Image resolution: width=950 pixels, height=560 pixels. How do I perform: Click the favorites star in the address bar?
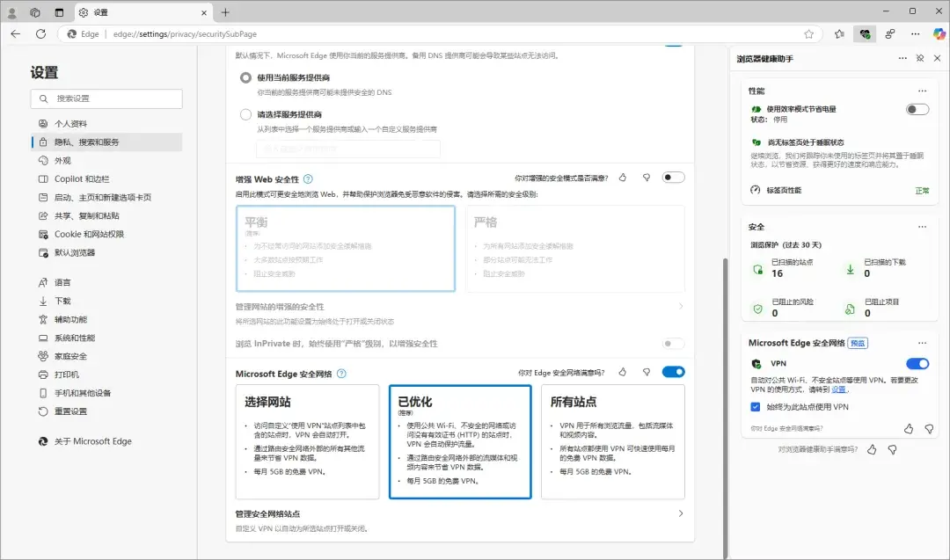click(x=808, y=33)
